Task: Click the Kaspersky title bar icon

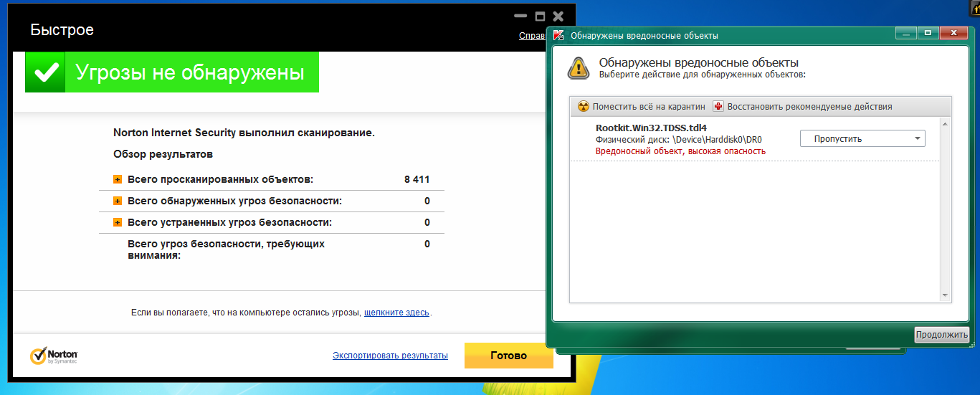Action: 558,35
